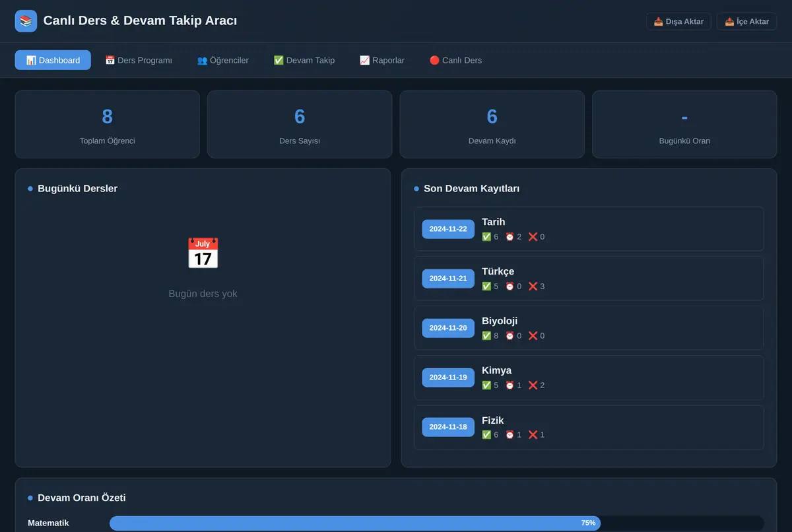Image resolution: width=792 pixels, height=532 pixels.
Task: Select the Devam Kaydı stat card
Action: tap(492, 124)
